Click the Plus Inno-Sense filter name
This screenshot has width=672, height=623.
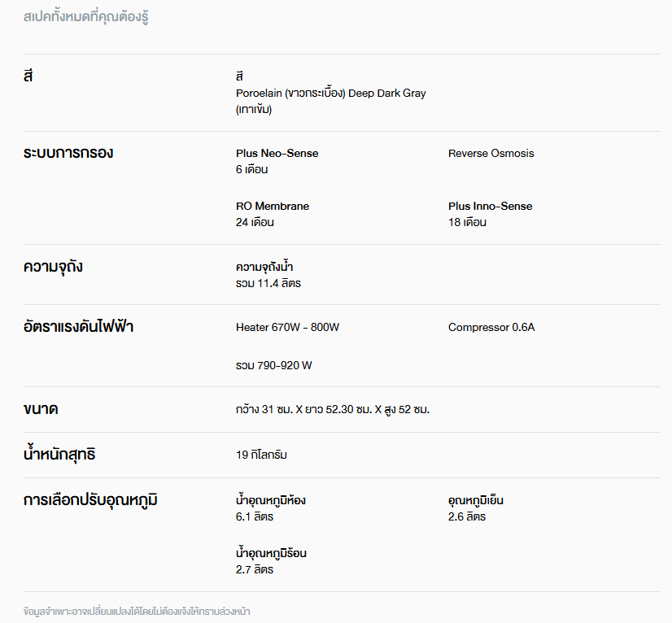tap(490, 206)
